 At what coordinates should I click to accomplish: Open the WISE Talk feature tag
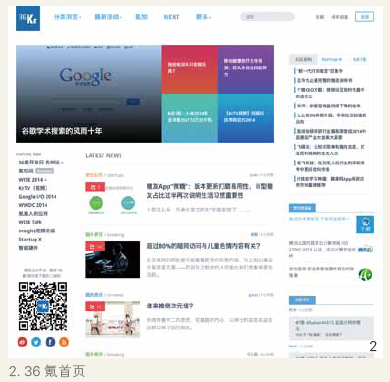point(30,222)
